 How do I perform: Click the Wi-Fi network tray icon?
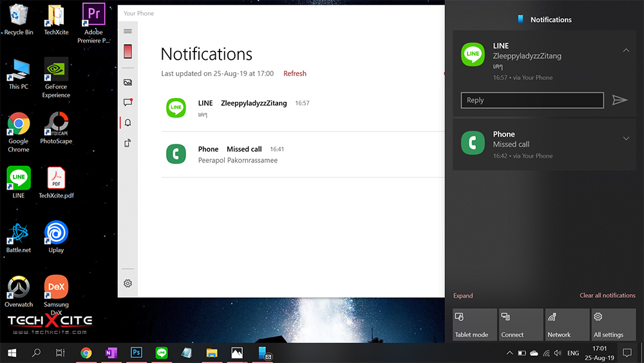pos(546,353)
